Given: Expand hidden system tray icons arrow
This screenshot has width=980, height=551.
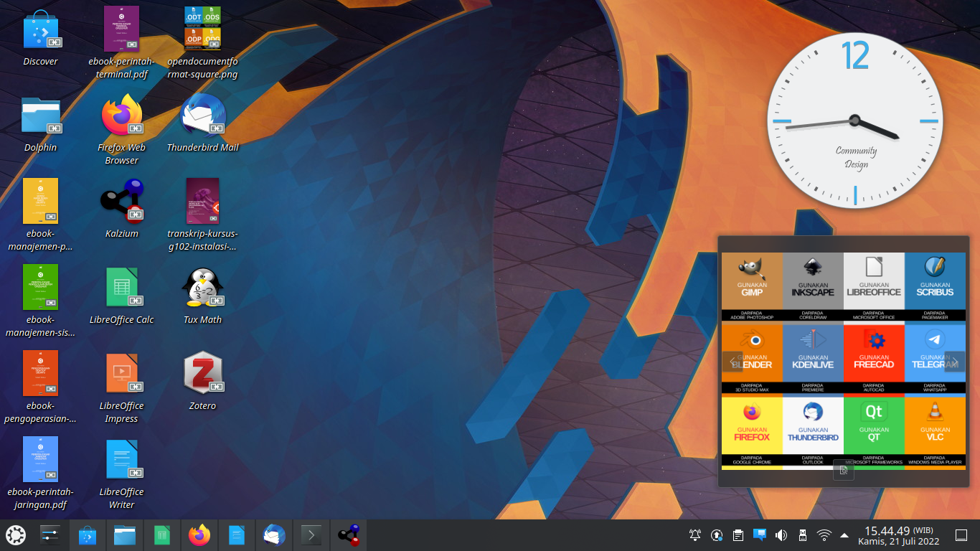Looking at the screenshot, I should 844,534.
